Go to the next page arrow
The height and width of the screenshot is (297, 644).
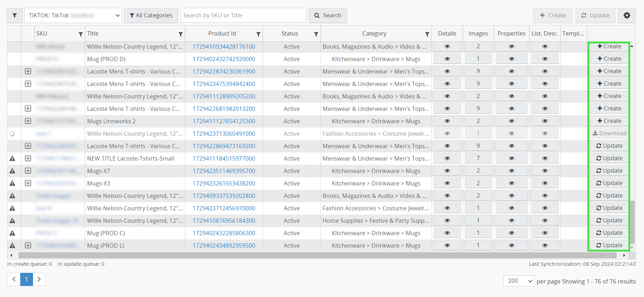pyautogui.click(x=39, y=279)
